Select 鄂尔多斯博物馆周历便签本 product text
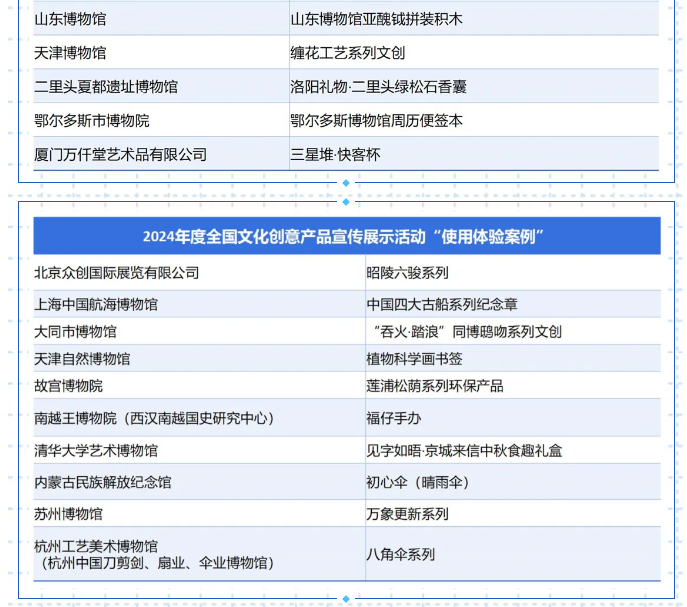 (x=376, y=121)
